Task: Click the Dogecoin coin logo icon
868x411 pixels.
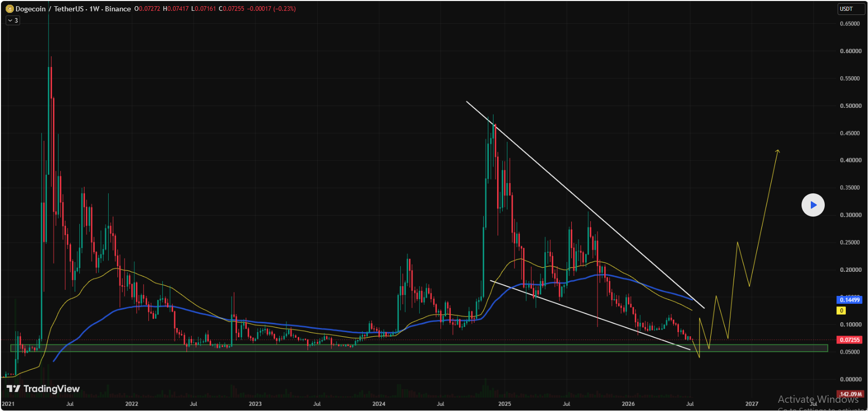Action: pos(9,9)
